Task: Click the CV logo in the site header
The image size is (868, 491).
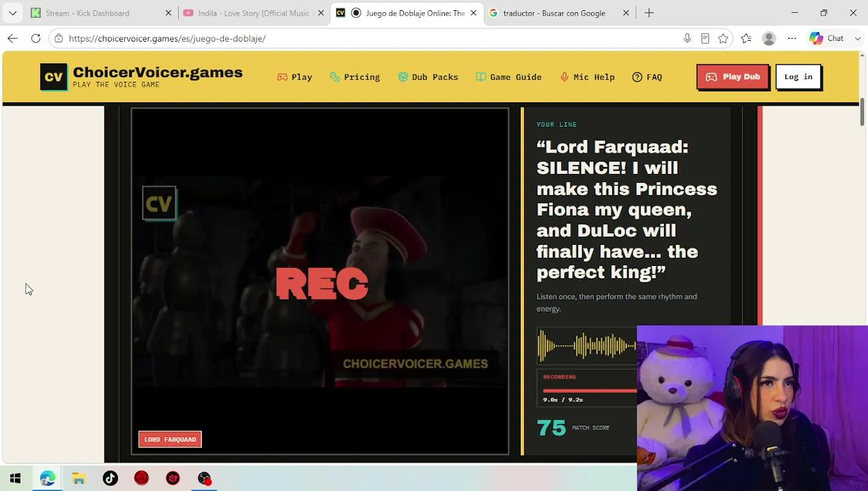Action: [x=53, y=77]
